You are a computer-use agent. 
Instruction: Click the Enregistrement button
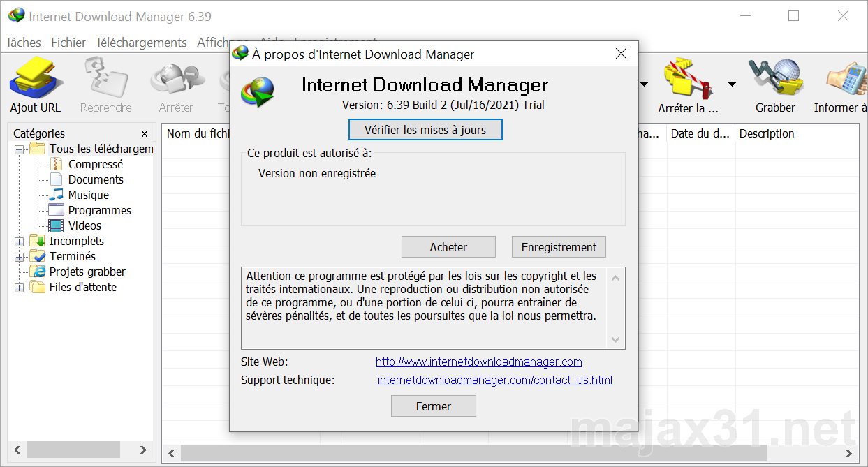pyautogui.click(x=559, y=246)
